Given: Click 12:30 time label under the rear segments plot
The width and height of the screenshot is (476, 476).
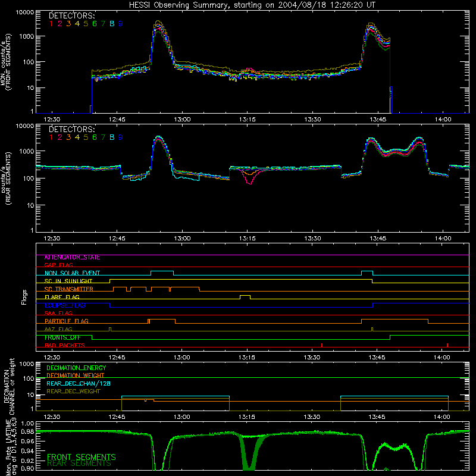Looking at the screenshot, I should coord(52,239).
